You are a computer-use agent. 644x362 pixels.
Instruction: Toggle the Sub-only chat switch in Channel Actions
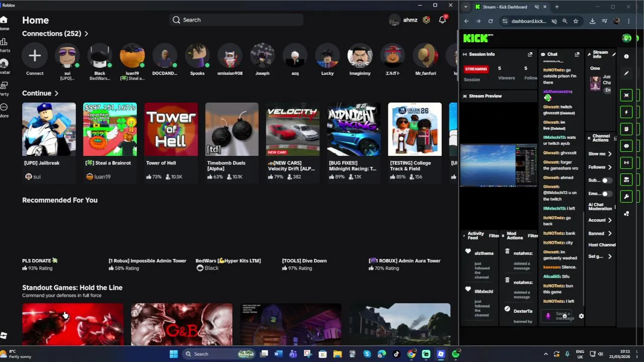607,180
